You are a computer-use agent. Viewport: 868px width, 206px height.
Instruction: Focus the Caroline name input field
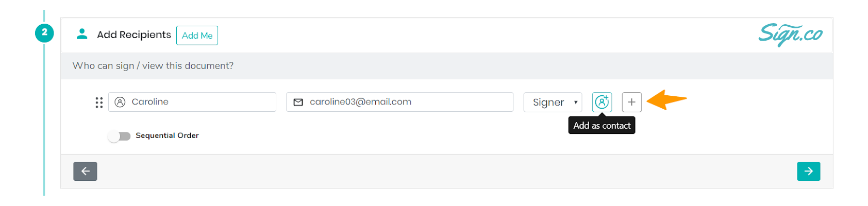(x=192, y=102)
